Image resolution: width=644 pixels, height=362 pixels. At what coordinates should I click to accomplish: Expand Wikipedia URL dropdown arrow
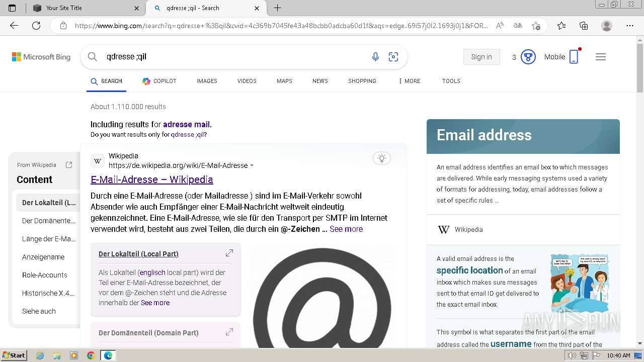tap(252, 165)
